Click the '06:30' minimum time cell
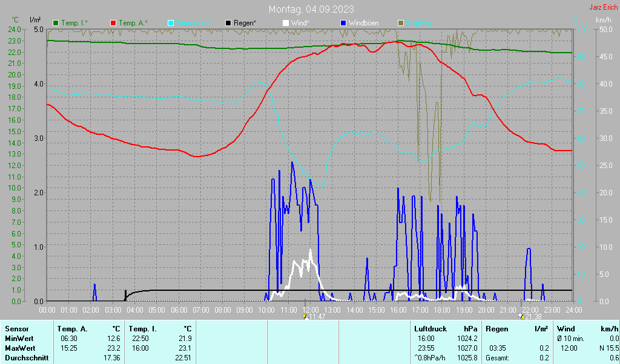The image size is (620, 364). [69, 339]
